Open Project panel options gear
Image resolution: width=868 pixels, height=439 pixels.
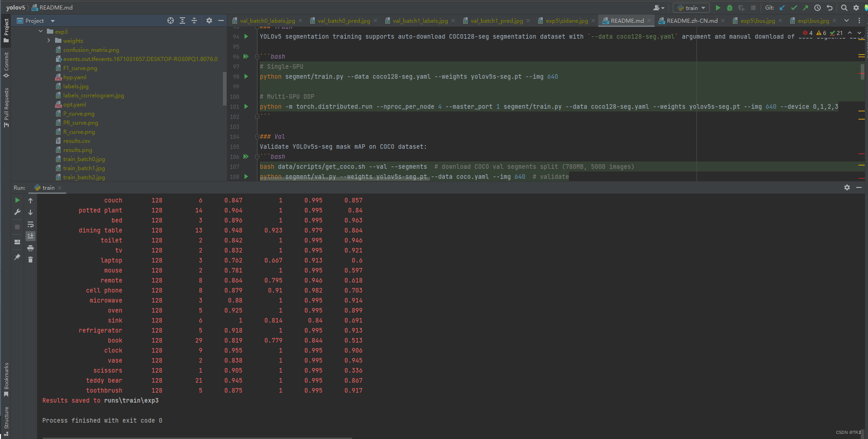click(209, 20)
